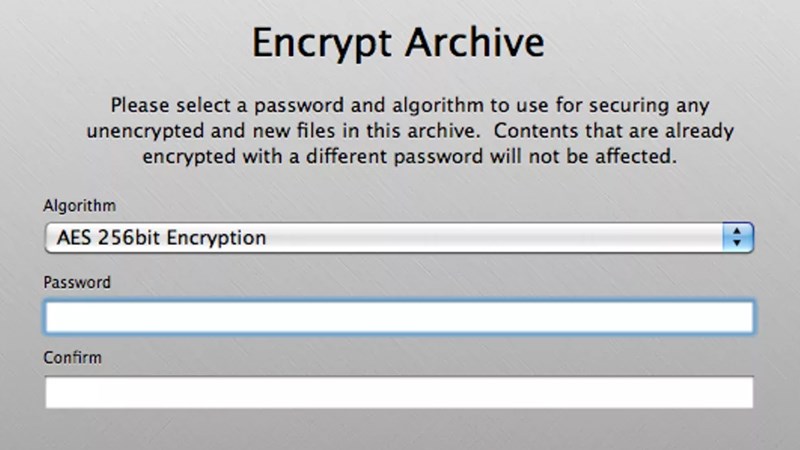Screen dimensions: 800x450
Task: Click inside the Password input field
Action: [398, 317]
